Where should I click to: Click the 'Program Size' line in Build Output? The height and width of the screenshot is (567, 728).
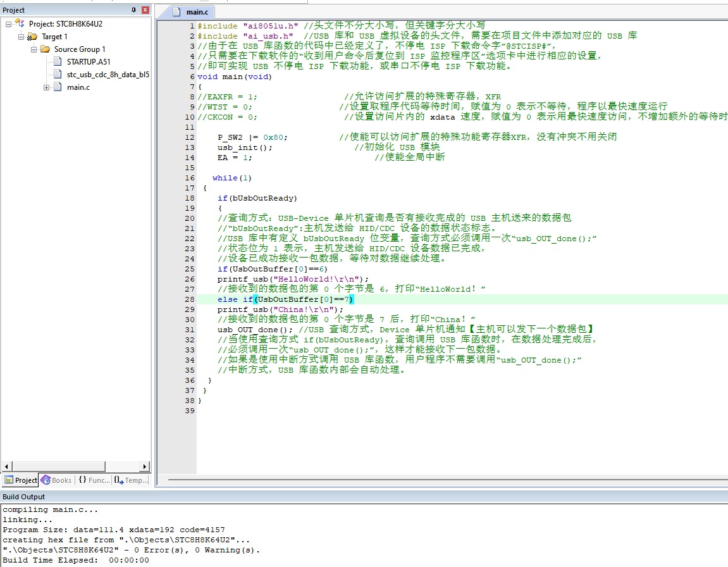coord(114,530)
